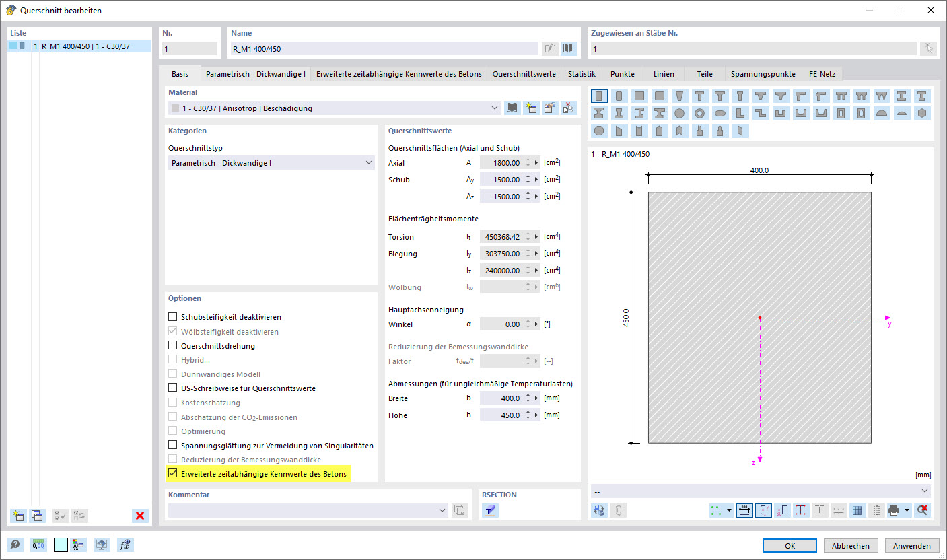
Task: Enable Schubsteifigkeit deaktivieren checkbox
Action: [173, 317]
